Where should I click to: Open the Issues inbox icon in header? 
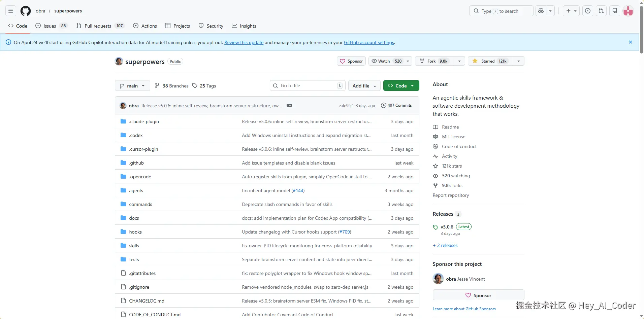pyautogui.click(x=588, y=11)
